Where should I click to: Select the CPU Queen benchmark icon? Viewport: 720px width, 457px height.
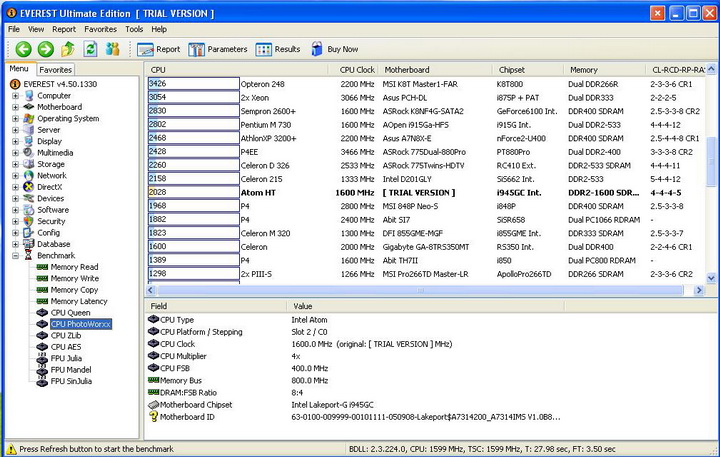42,313
